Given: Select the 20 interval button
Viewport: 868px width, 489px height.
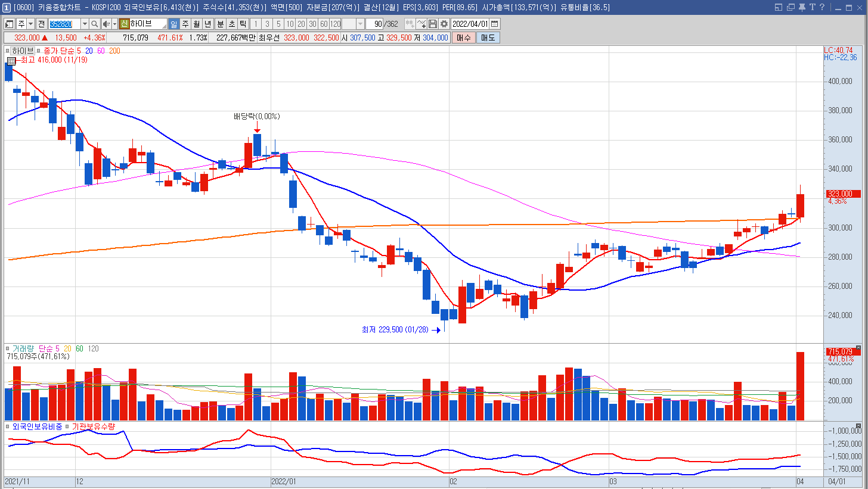Looking at the screenshot, I should tap(301, 24).
